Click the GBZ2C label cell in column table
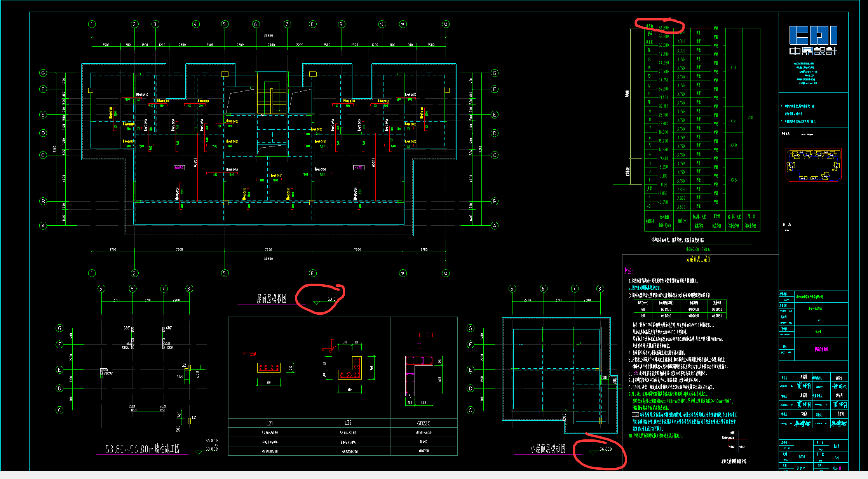The width and height of the screenshot is (868, 479). point(423,423)
